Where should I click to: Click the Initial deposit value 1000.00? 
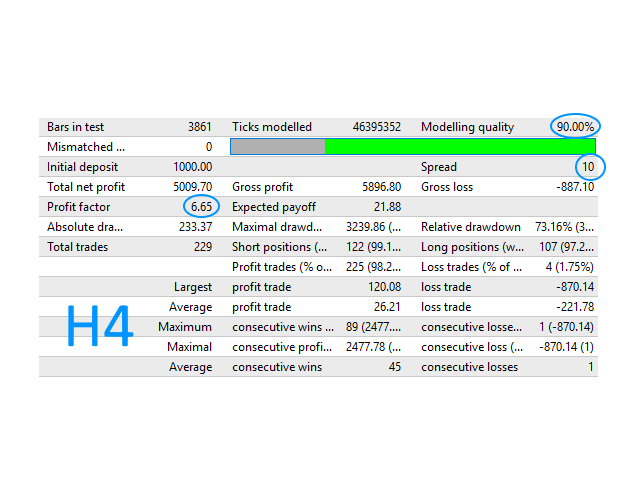pos(192,167)
